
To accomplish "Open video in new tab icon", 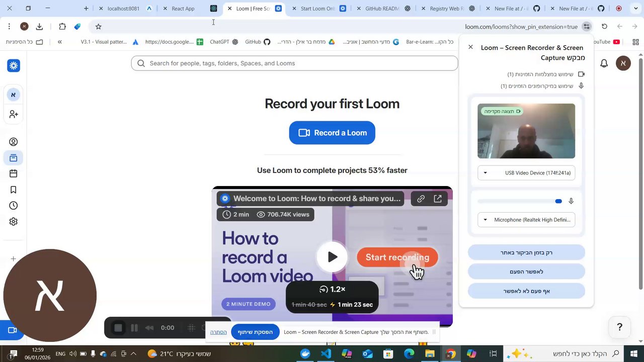I will click(438, 199).
